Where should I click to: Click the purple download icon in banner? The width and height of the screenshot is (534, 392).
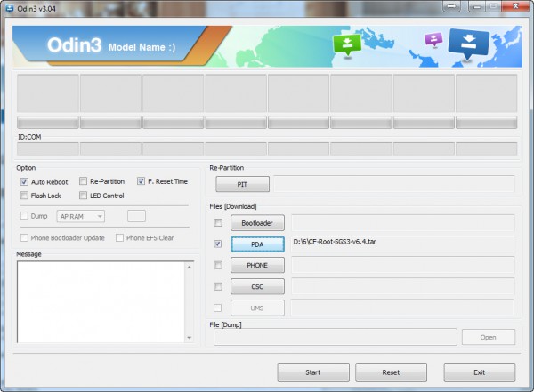[433, 41]
